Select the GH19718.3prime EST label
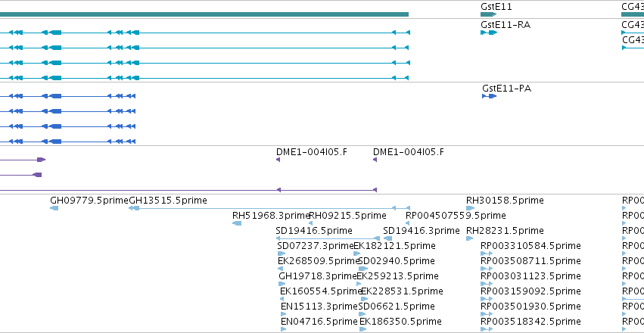 point(318,276)
